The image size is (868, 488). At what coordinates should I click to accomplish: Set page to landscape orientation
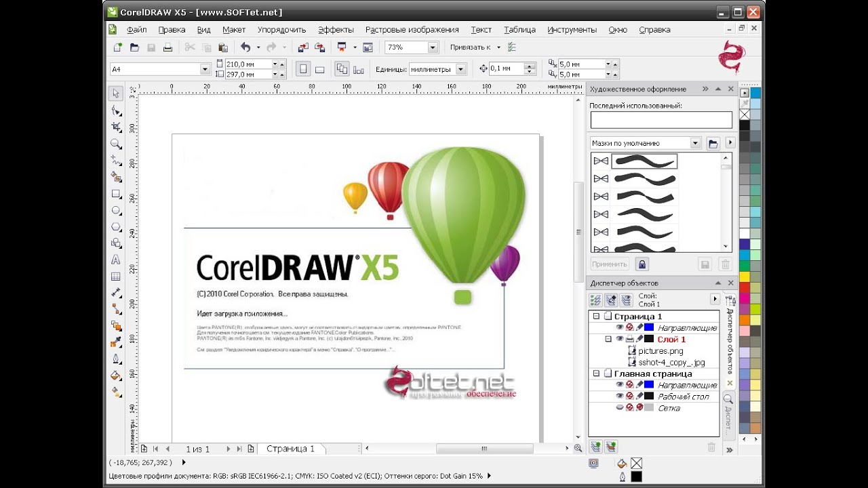point(320,69)
